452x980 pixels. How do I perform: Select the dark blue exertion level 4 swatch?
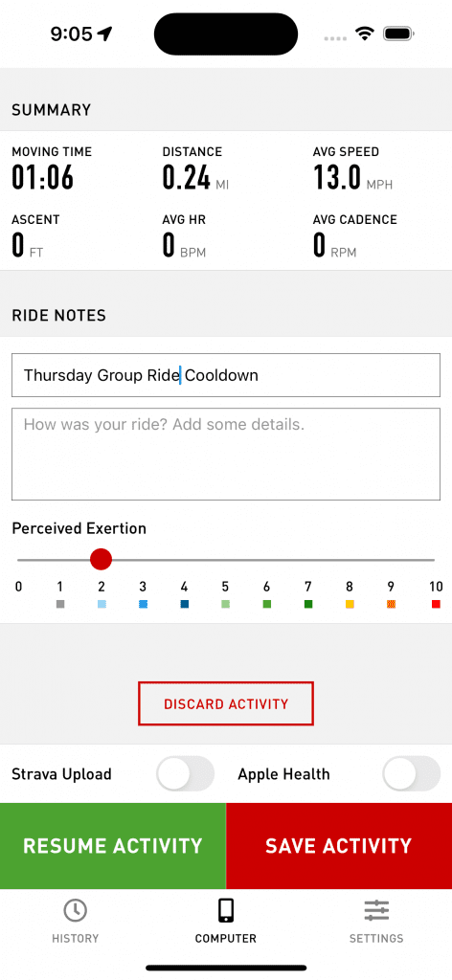pyautogui.click(x=184, y=604)
